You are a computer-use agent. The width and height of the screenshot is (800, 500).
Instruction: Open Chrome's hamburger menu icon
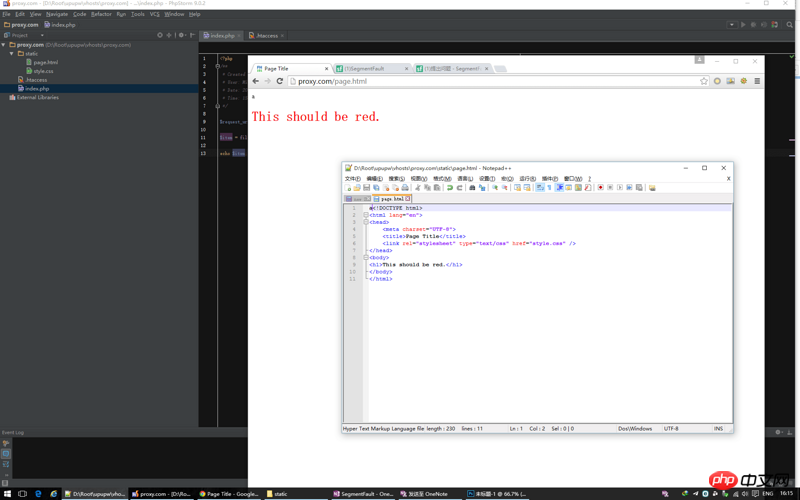point(757,81)
